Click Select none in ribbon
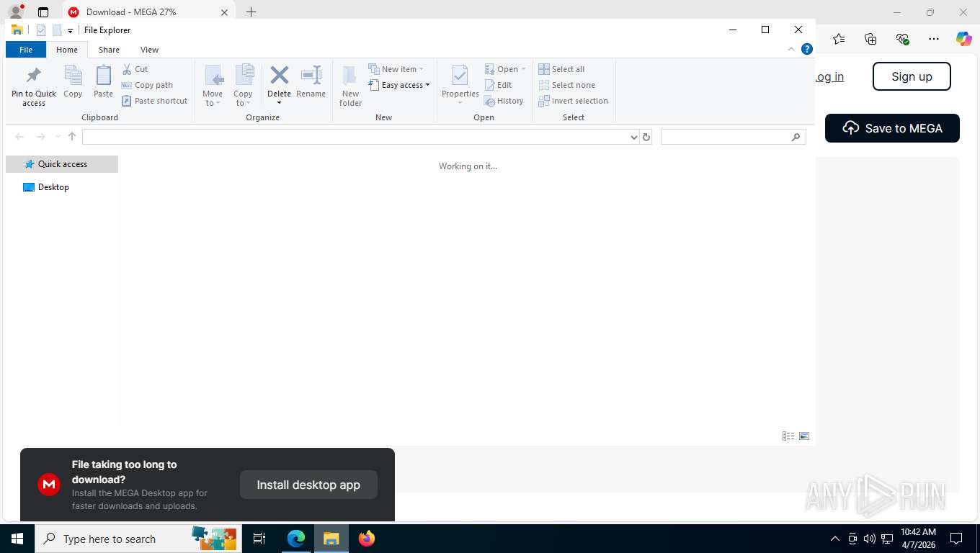This screenshot has height=553, width=980. click(567, 85)
